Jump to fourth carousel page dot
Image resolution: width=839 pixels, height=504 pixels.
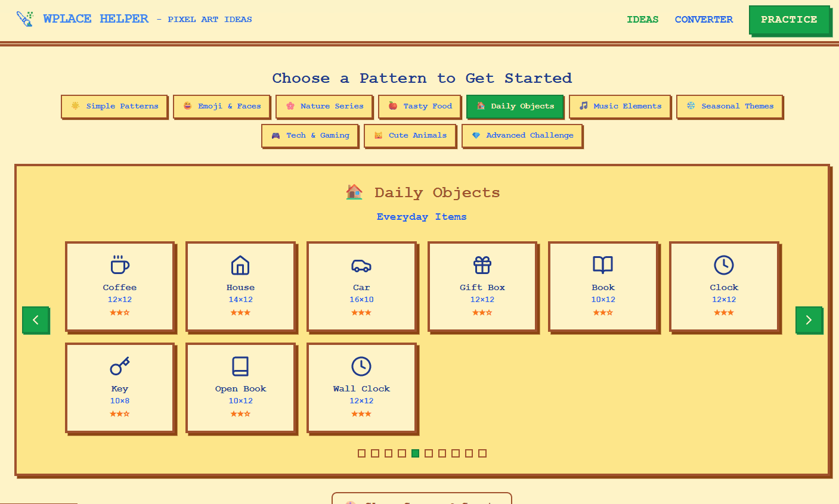point(402,453)
